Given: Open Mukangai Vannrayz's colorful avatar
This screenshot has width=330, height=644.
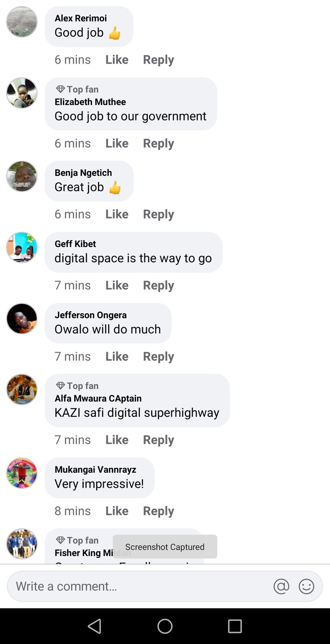Looking at the screenshot, I should pos(22,473).
